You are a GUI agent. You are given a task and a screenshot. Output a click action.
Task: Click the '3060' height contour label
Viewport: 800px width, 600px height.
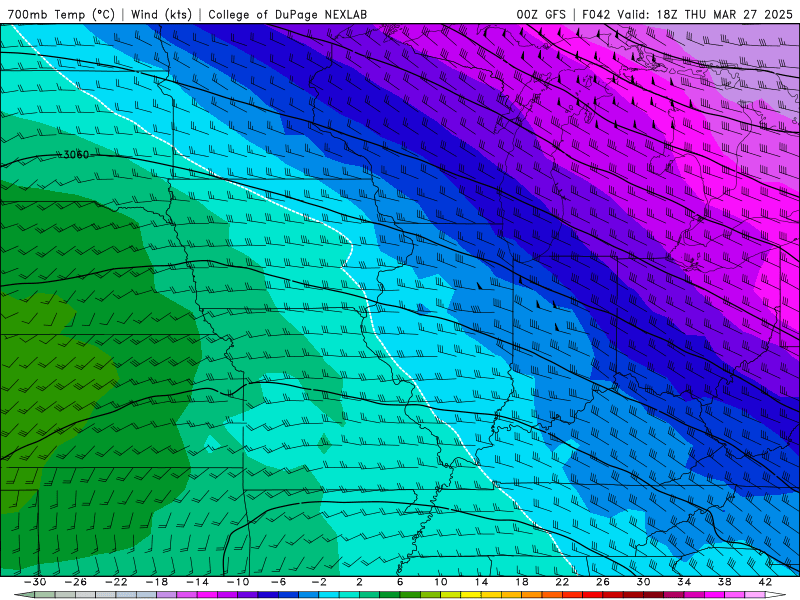click(76, 155)
